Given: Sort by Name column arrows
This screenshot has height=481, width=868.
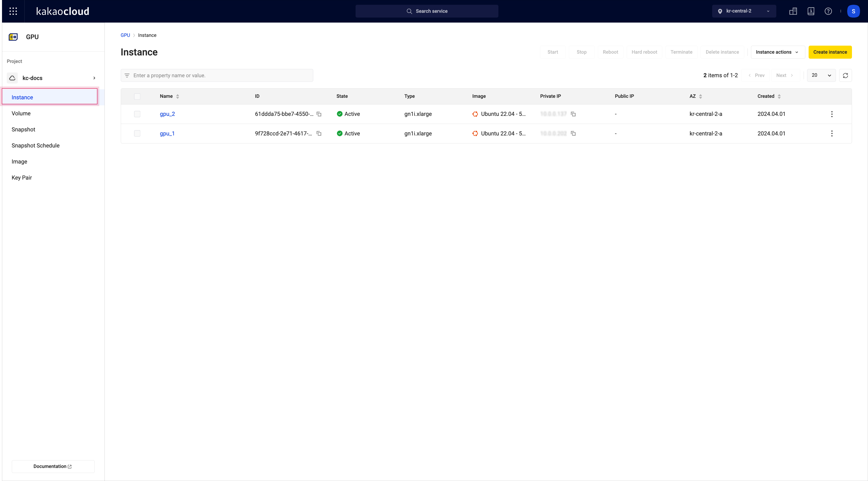Looking at the screenshot, I should coord(178,96).
